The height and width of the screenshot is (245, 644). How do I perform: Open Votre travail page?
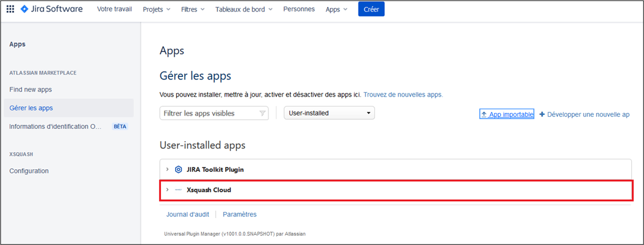[115, 9]
